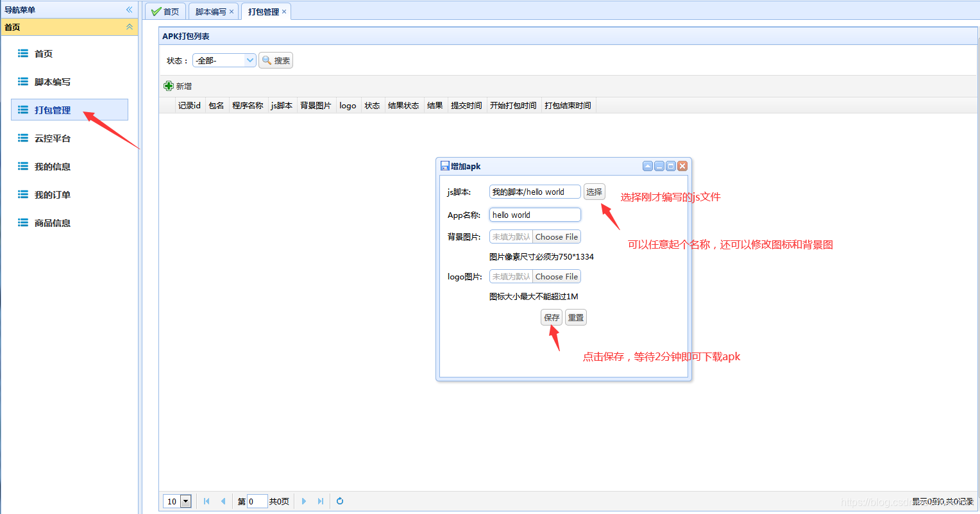Sort by 提交时间 column header
Screen dimensions: 980x514
pos(466,105)
